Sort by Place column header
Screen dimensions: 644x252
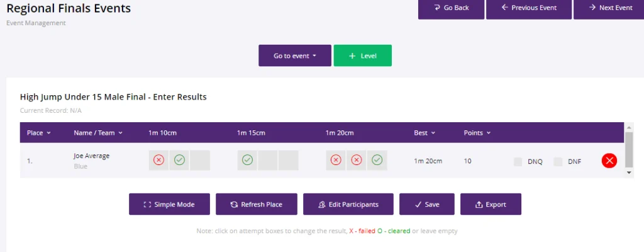point(38,133)
